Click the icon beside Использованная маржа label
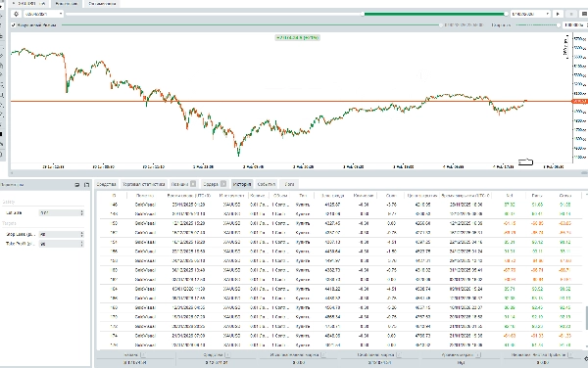 323,354
